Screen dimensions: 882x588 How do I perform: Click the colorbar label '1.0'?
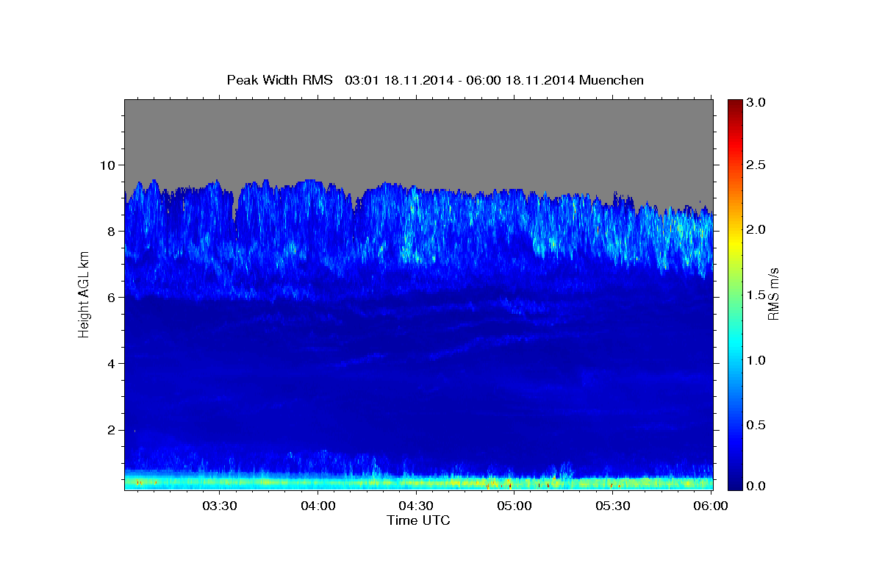(758, 360)
